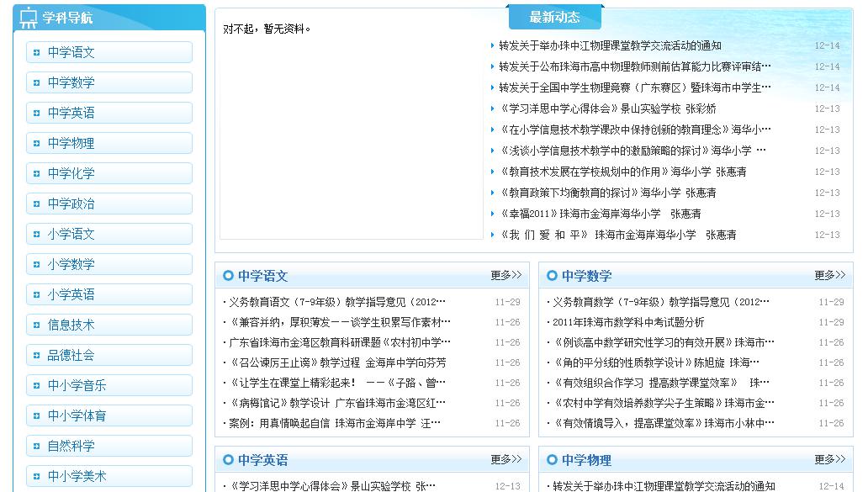Click the circle icon beside 中学语文 heading
The image size is (868, 492).
pos(228,276)
